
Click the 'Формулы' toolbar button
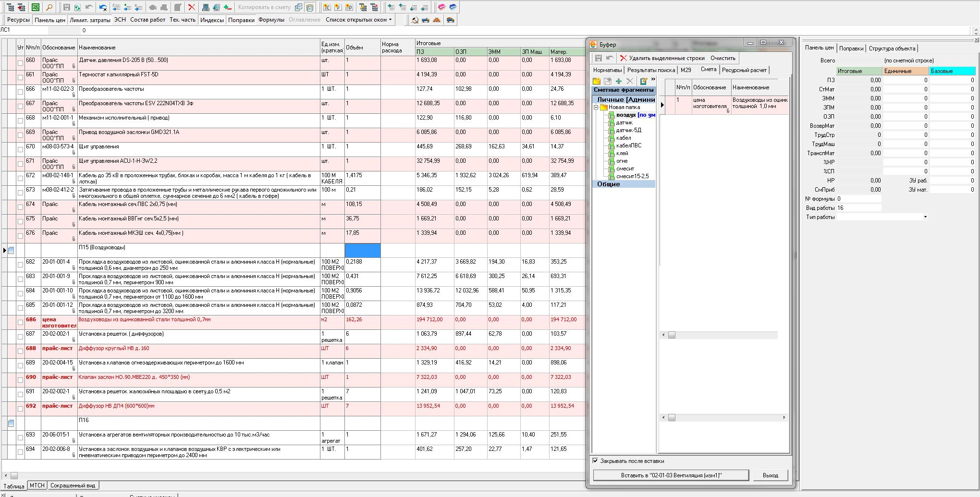271,20
